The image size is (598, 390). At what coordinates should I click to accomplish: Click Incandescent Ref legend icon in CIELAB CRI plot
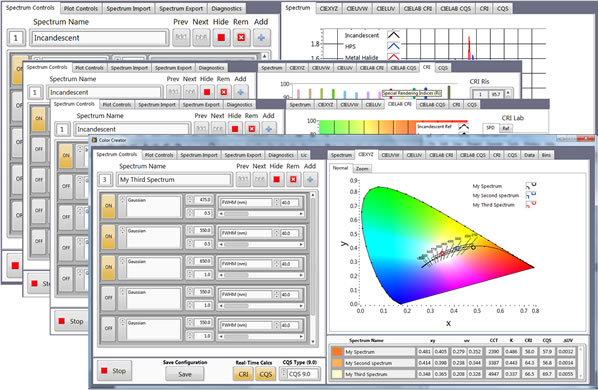click(x=463, y=127)
